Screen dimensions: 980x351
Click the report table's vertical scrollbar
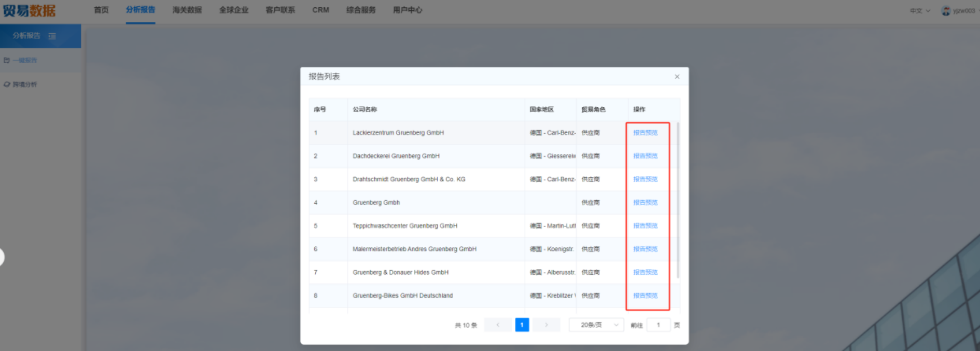pyautogui.click(x=678, y=200)
